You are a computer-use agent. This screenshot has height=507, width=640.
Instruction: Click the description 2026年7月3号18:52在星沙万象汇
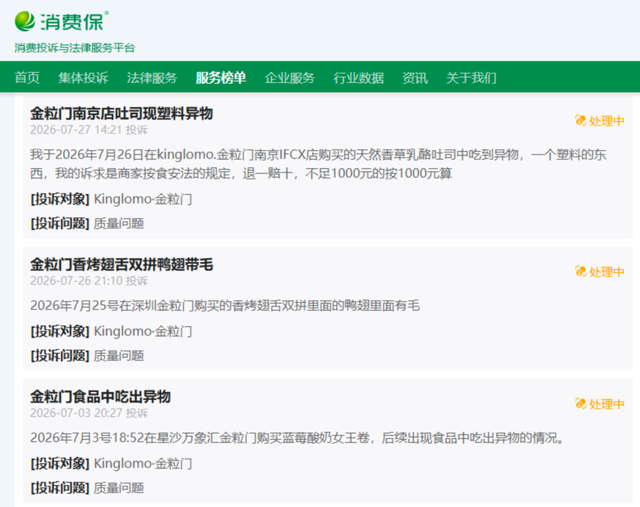coord(297,438)
